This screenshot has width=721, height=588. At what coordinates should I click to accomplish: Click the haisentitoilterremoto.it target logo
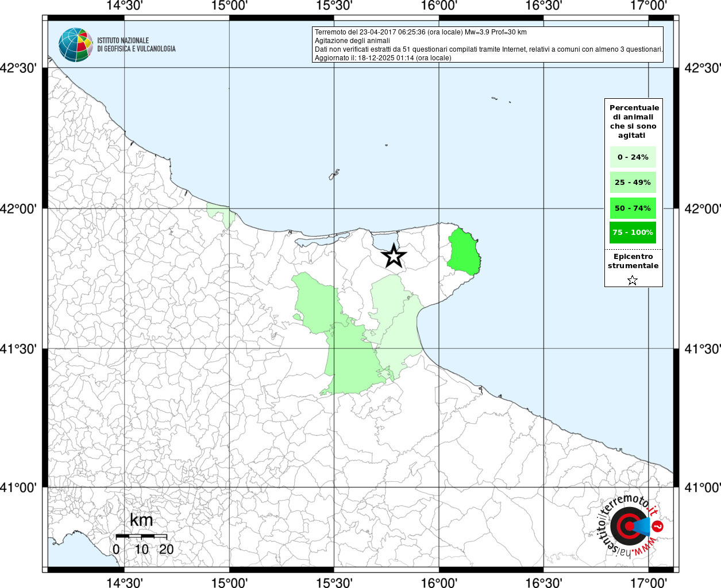pos(629,526)
